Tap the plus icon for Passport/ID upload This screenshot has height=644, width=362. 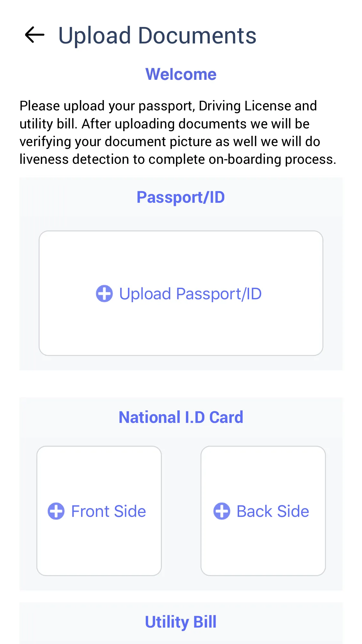tap(104, 294)
